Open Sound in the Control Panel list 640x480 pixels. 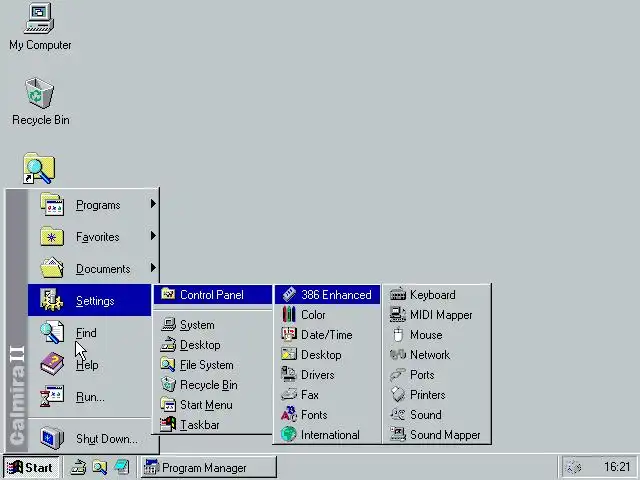tap(436, 414)
